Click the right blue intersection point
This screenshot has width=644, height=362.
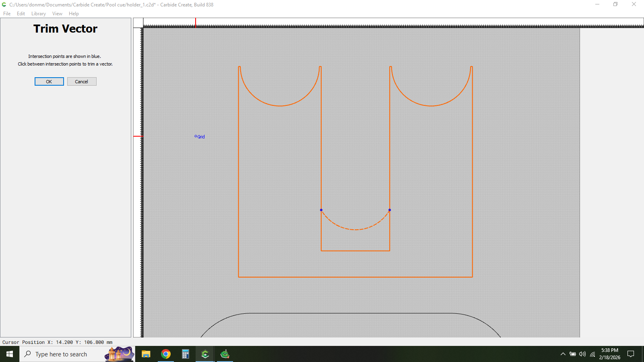[x=390, y=210]
